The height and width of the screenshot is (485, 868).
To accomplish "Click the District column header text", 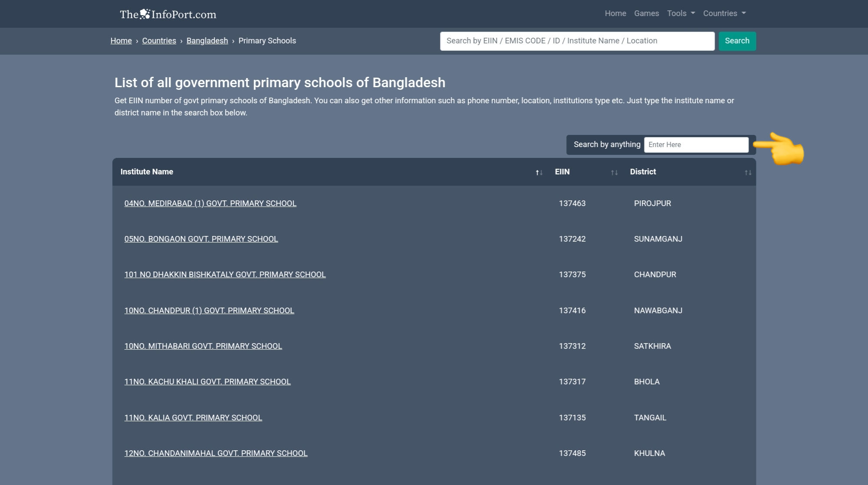I will tap(643, 172).
